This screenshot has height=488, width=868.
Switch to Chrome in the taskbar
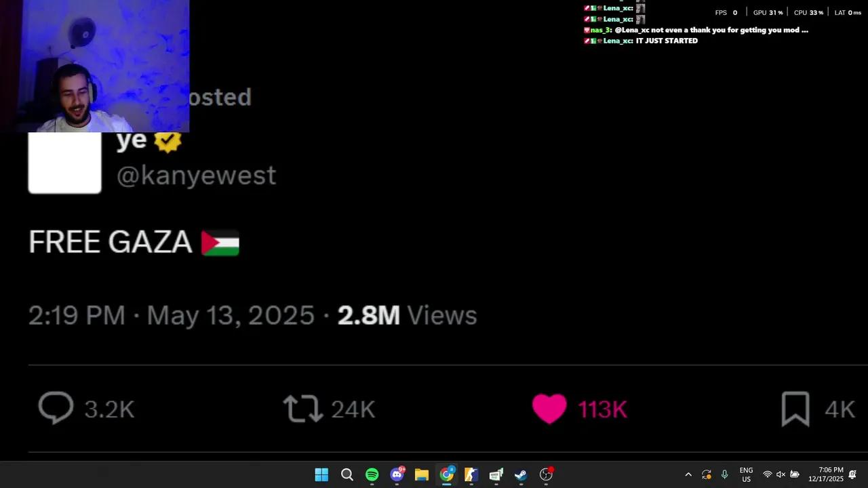click(446, 474)
